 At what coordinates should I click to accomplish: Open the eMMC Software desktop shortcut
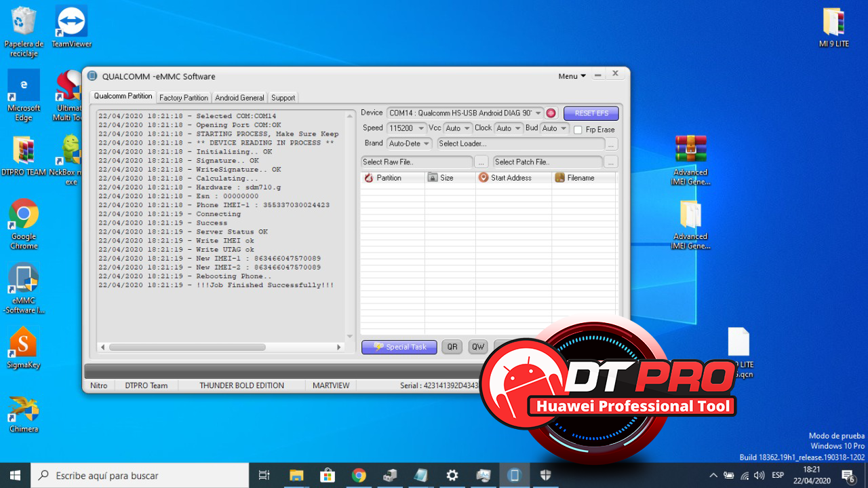24,288
